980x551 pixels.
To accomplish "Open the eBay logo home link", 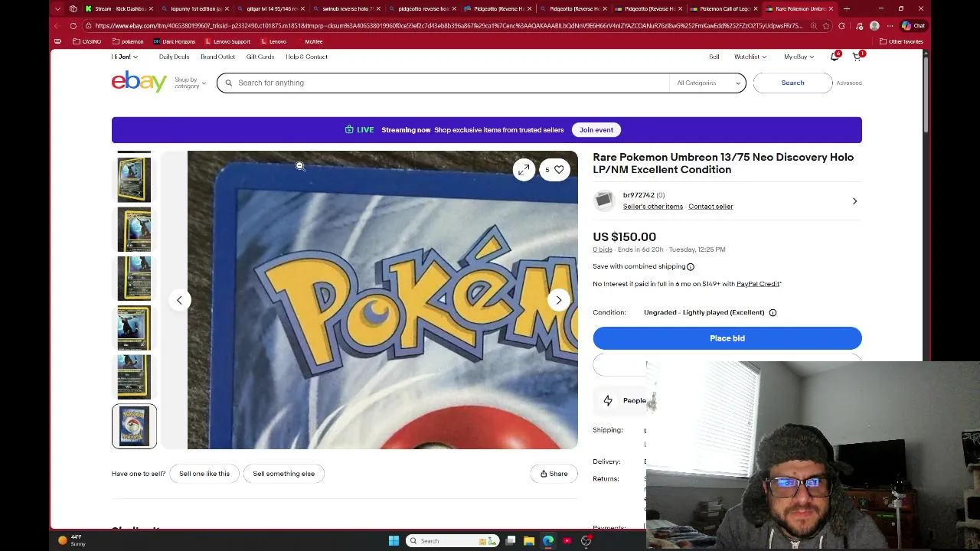I will tap(139, 81).
